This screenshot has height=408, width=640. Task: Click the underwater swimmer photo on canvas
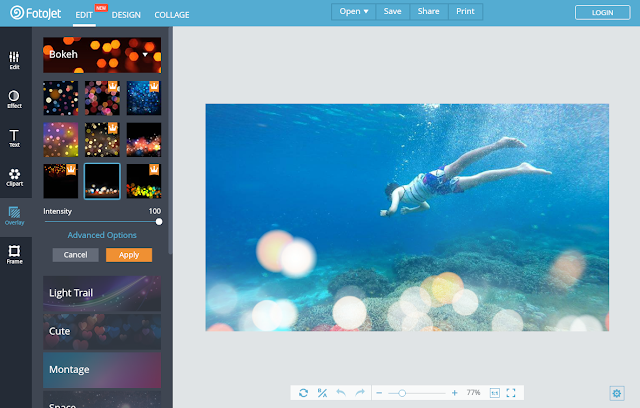tap(407, 217)
